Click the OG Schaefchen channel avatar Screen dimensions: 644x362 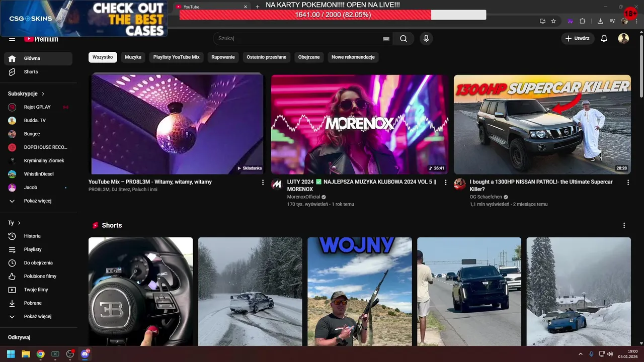click(459, 184)
